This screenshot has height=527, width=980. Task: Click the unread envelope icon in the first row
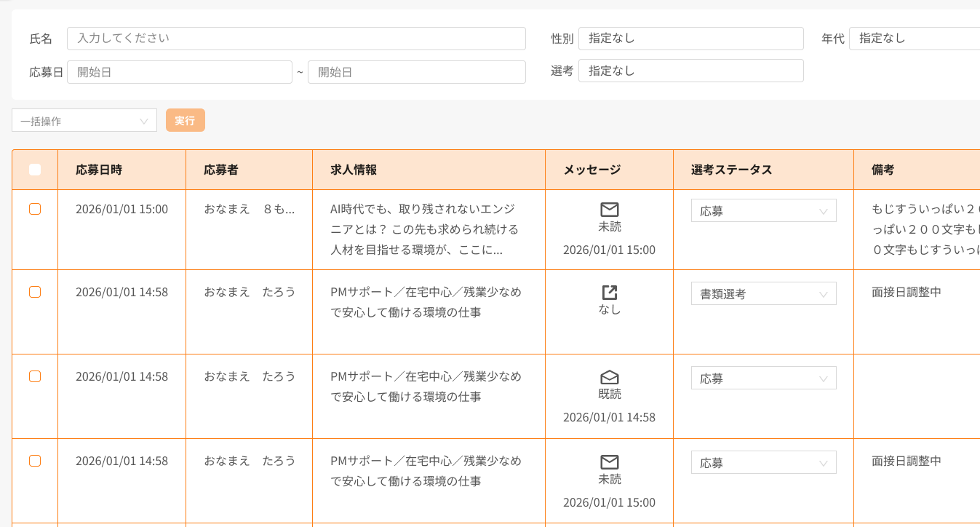coord(608,210)
